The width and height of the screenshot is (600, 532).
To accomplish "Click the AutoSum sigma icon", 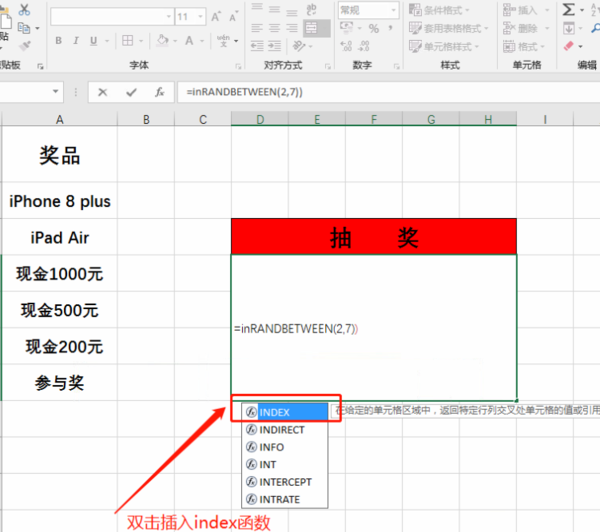I will tap(569, 10).
